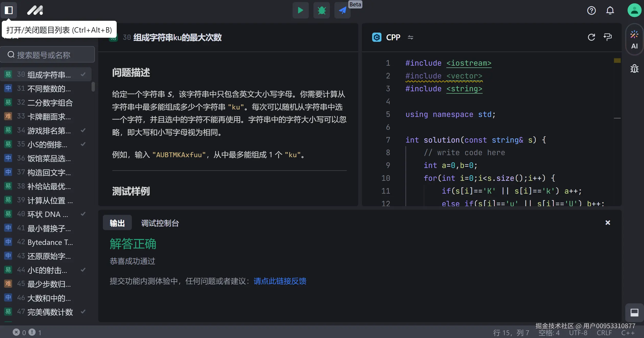The height and width of the screenshot is (338, 644).
Task: Open the user avatar menu
Action: [x=634, y=10]
